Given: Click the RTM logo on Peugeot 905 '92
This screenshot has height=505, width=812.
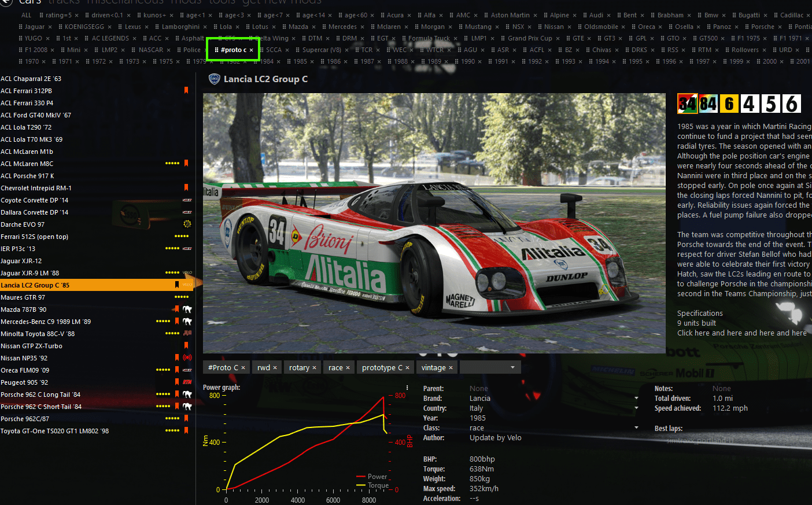Looking at the screenshot, I should (x=187, y=382).
